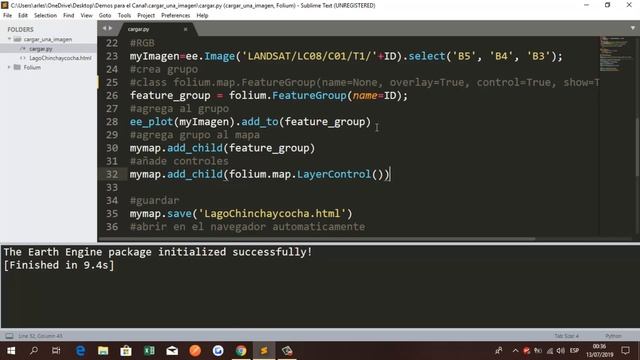Click line number 26 in gutter

coord(112,96)
